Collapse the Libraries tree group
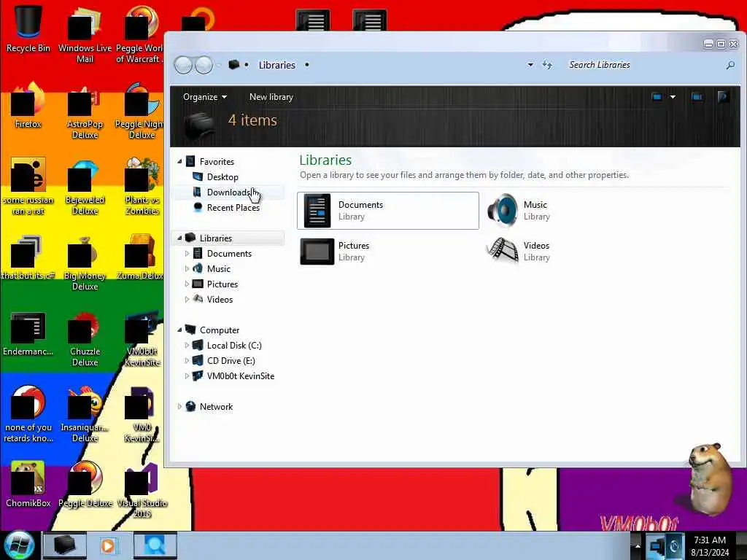This screenshot has height=560, width=747. (x=179, y=238)
